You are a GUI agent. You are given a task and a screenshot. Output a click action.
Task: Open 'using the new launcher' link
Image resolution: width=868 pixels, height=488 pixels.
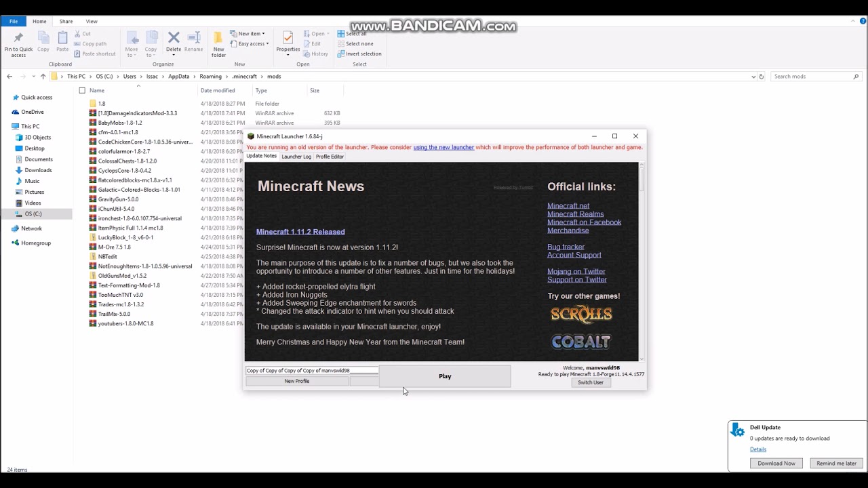[x=443, y=147]
